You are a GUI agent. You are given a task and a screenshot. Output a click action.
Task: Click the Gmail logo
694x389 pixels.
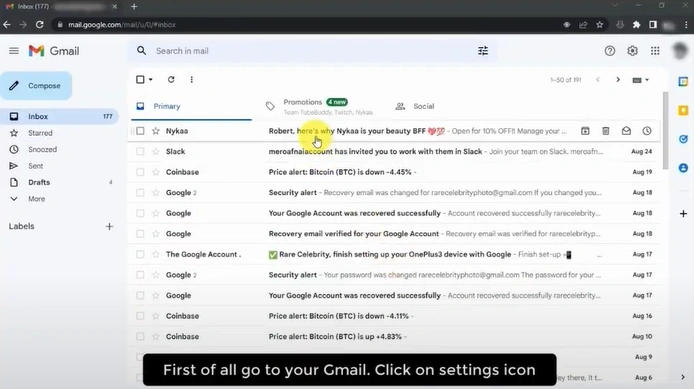click(x=54, y=51)
